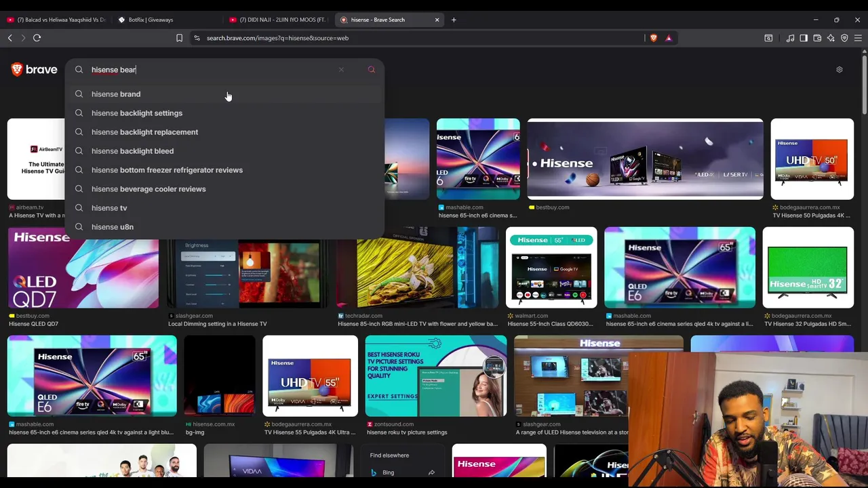Reload the current page
Viewport: 868px width, 488px height.
click(x=37, y=38)
